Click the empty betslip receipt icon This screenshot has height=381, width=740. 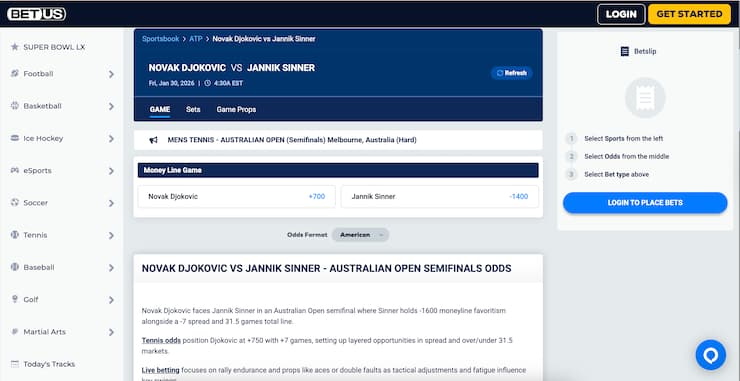(645, 98)
